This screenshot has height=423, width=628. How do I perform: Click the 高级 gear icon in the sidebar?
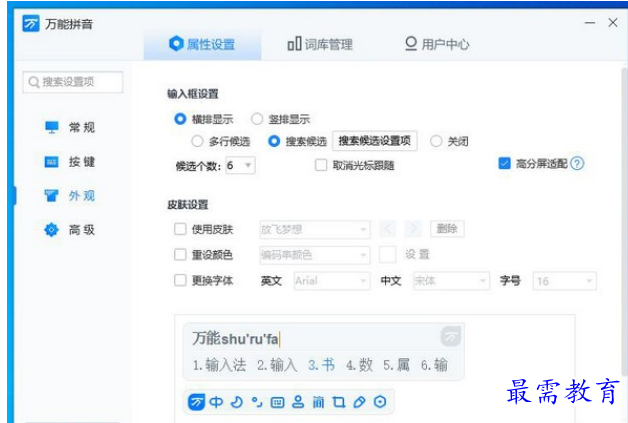[51, 230]
